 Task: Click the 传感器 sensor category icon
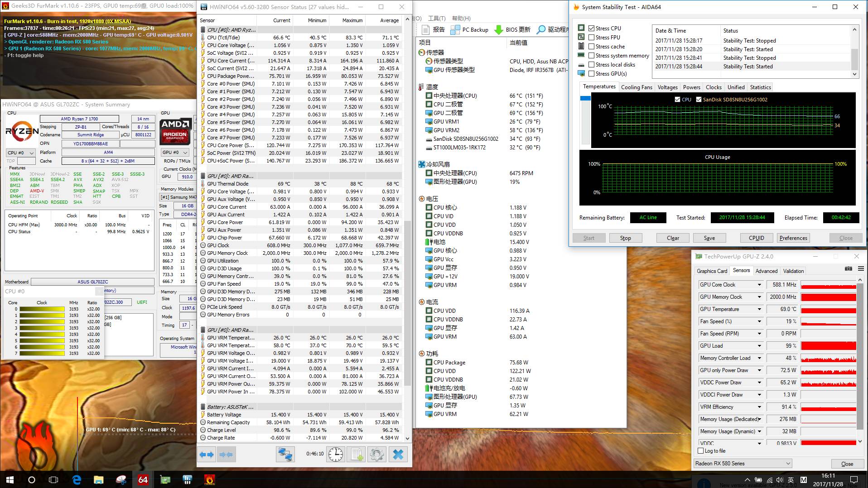(x=422, y=53)
